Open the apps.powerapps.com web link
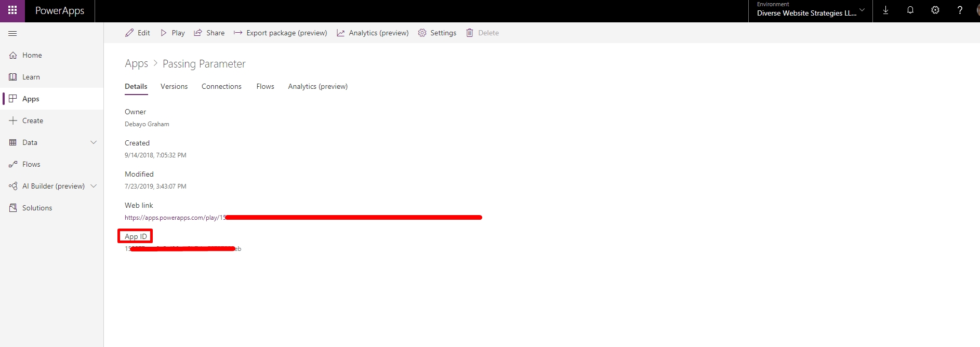The width and height of the screenshot is (980, 347). pos(303,218)
